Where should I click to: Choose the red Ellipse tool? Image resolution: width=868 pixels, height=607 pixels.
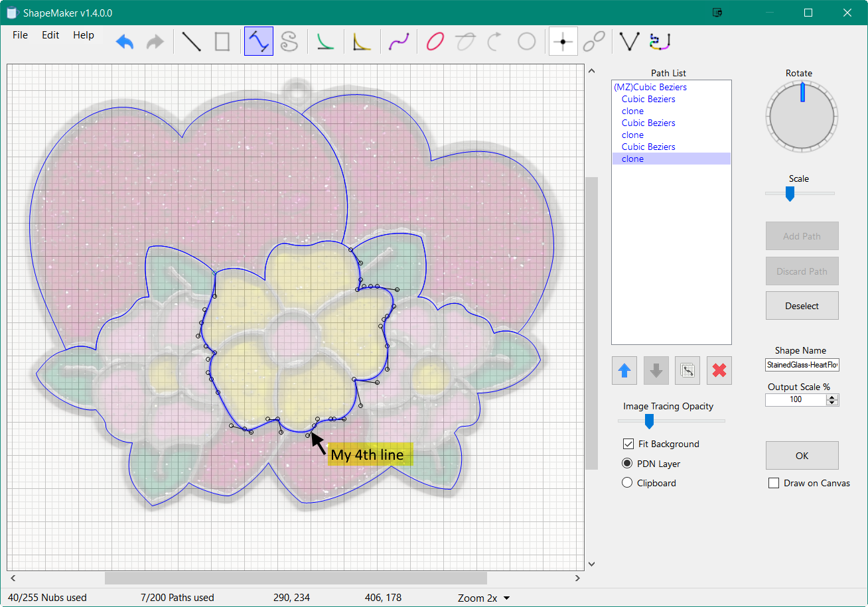434,41
